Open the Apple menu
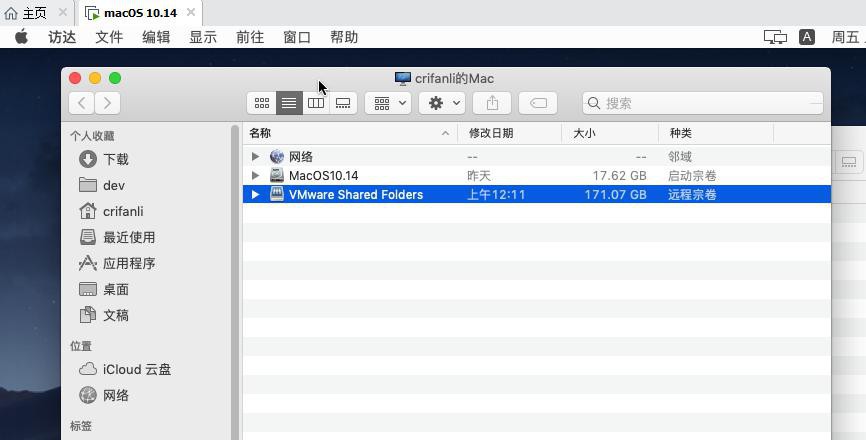866x440 pixels. point(22,37)
